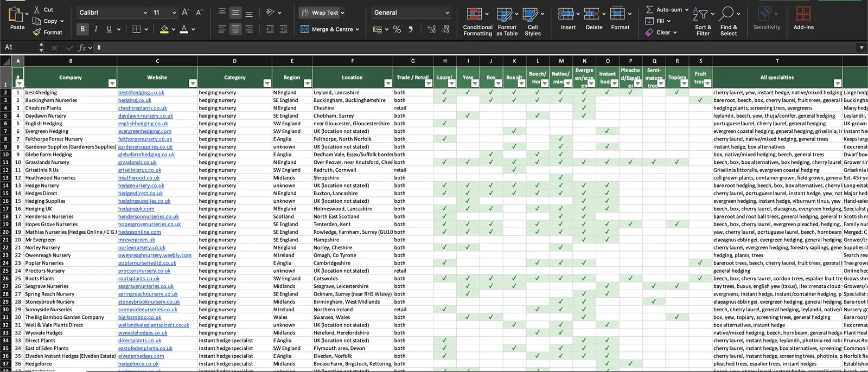Open the Trade / Retail filter dropdown
The width and height of the screenshot is (868, 372).
(x=428, y=83)
